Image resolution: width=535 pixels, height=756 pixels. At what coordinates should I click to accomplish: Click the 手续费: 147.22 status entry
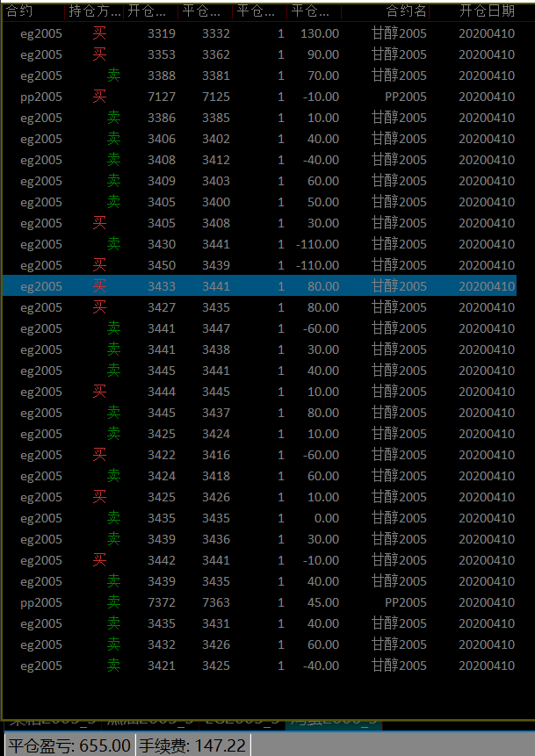(x=192, y=745)
